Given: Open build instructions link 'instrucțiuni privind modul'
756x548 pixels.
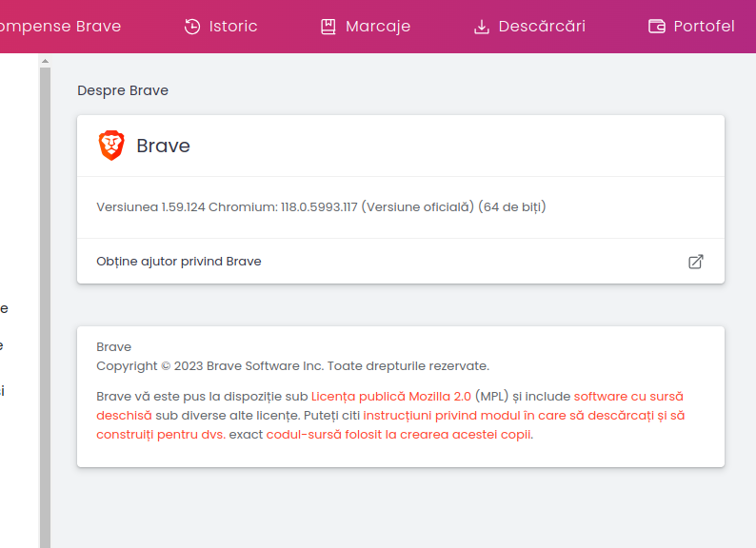Looking at the screenshot, I should coord(524,416).
